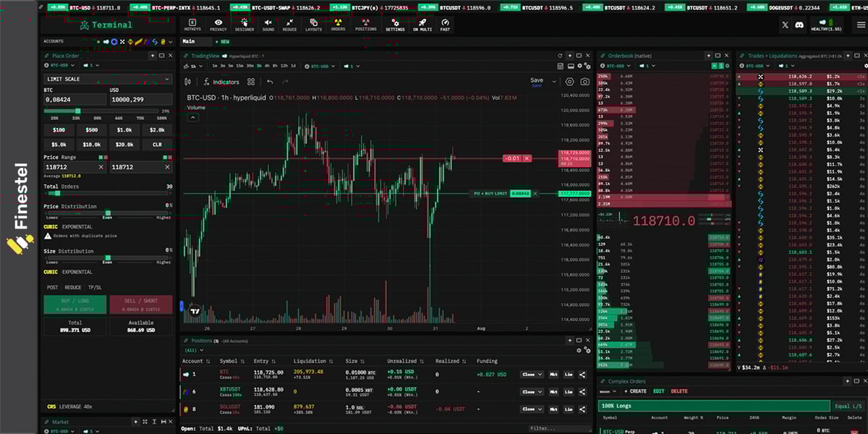The height and width of the screenshot is (434, 868).
Task: Expand the timeframe dropdown next to 1h
Action: pyautogui.click(x=201, y=66)
